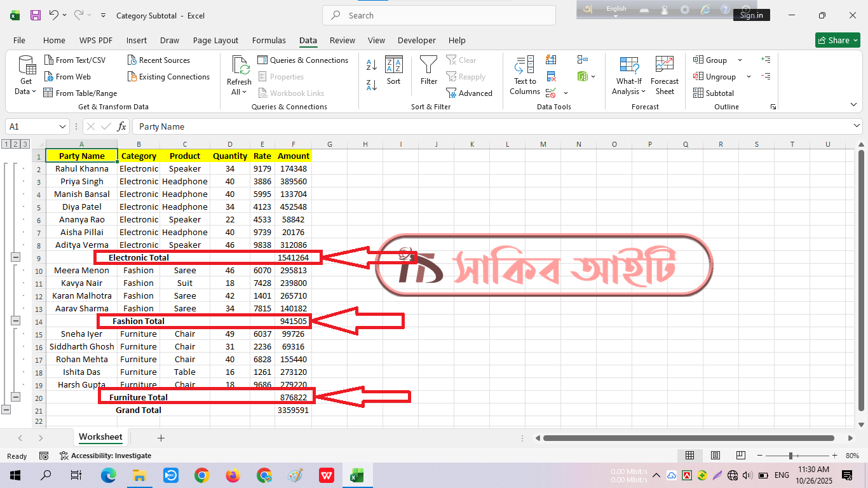
Task: Click the zoom slider handle in status bar
Action: [x=790, y=456]
